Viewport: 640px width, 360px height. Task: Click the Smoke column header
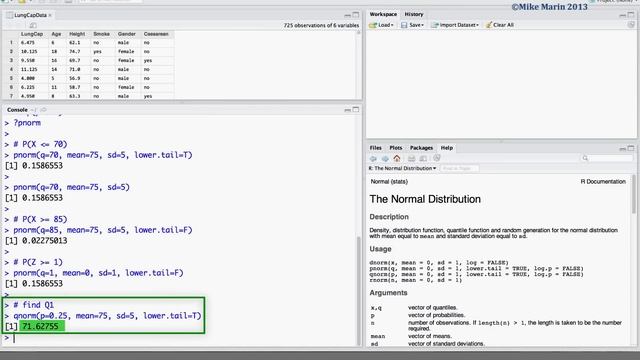click(x=101, y=34)
